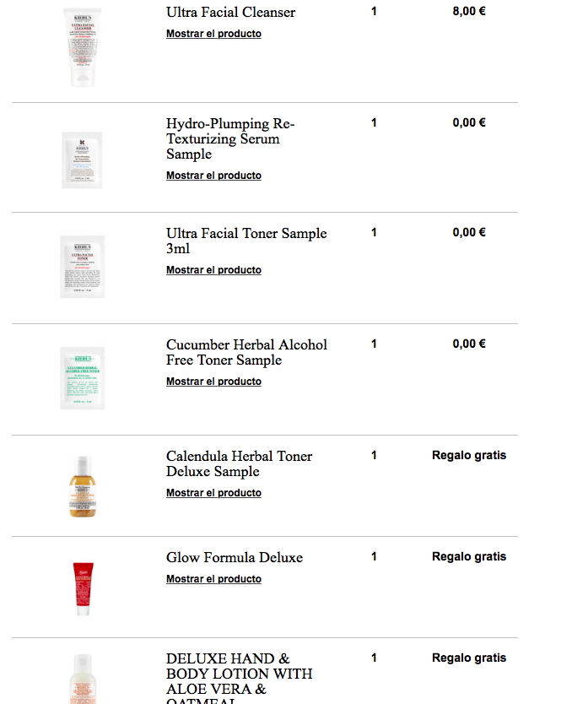Screen dimensions: 588x704
Task: Click the Hand & Body Lotion bottle image
Action: 82,680
